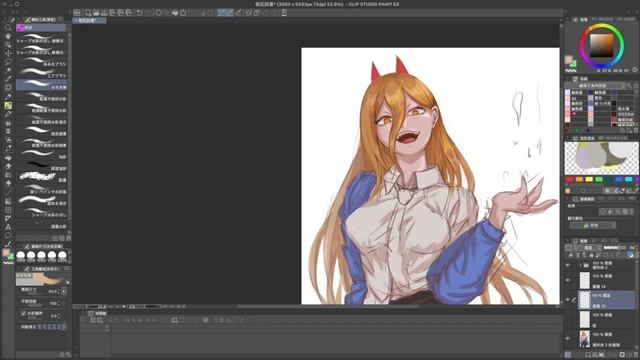Pick the yellow color history chip
This screenshot has width=640, height=360.
[x=589, y=180]
